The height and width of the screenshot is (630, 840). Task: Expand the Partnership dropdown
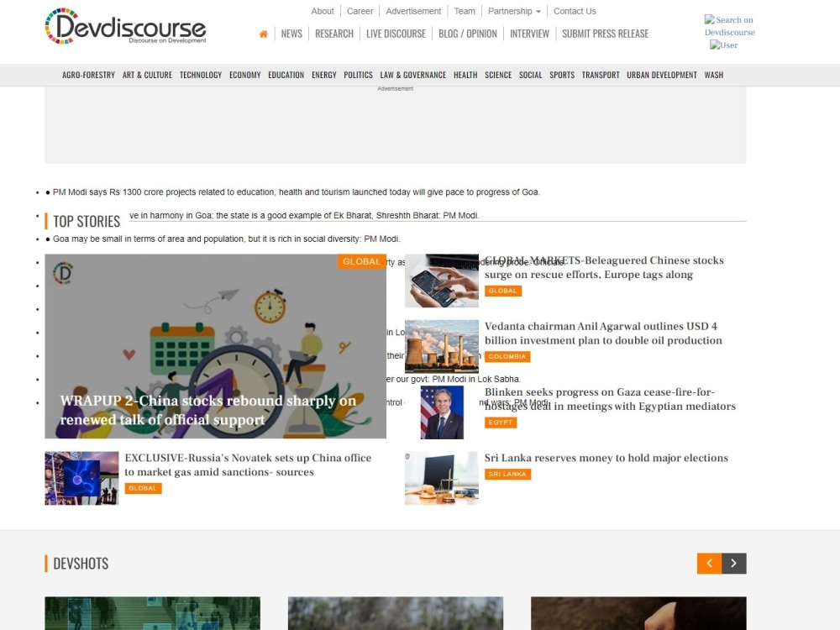pos(514,11)
